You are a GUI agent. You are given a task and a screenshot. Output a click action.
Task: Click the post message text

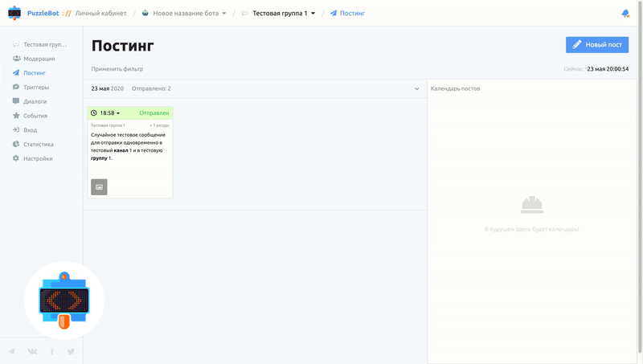click(x=128, y=146)
